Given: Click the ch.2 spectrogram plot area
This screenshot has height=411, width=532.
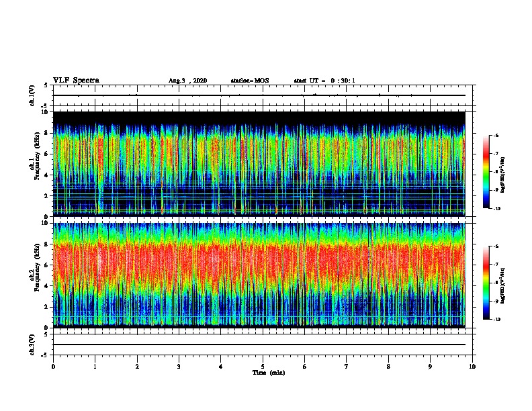Looking at the screenshot, I should coord(259,275).
